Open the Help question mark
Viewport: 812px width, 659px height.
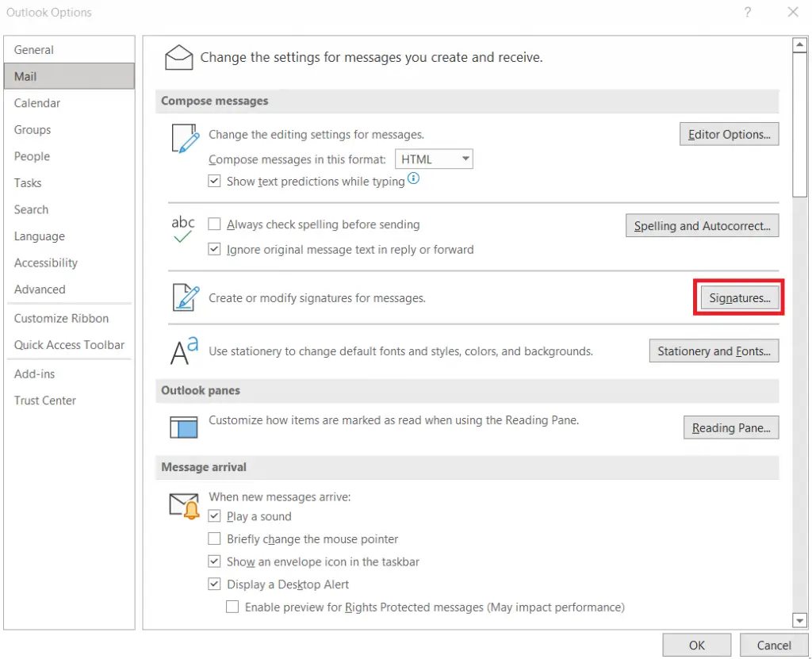pyautogui.click(x=747, y=12)
